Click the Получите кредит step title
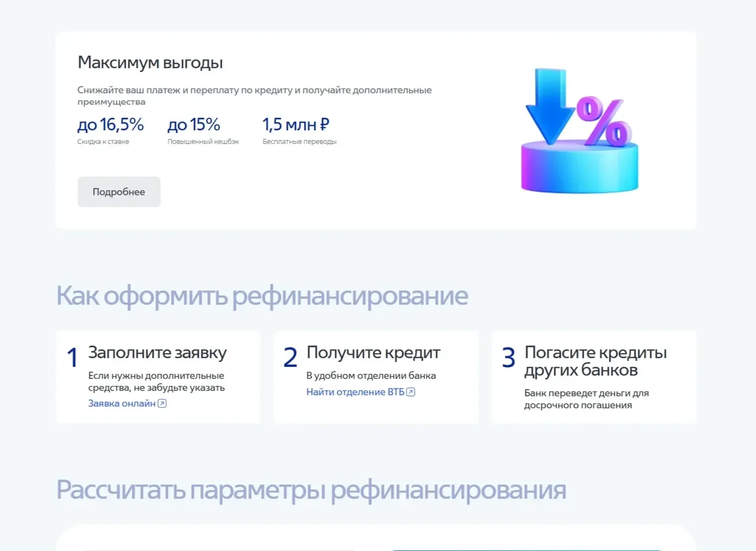Screen dimensions: 756x551 [x=373, y=353]
